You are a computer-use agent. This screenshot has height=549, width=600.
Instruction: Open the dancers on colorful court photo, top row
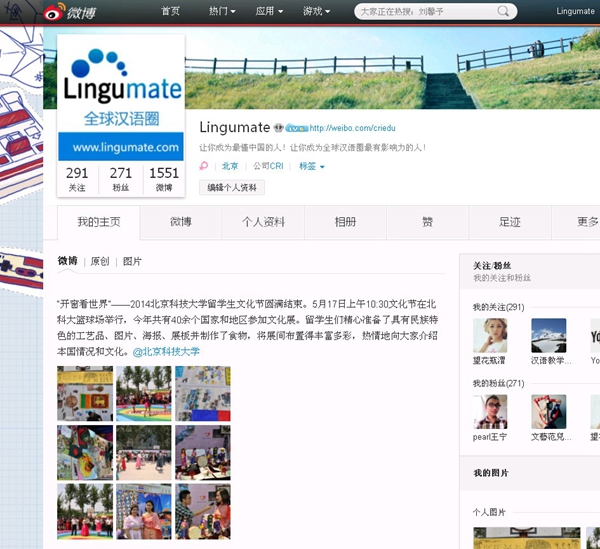coord(144,394)
